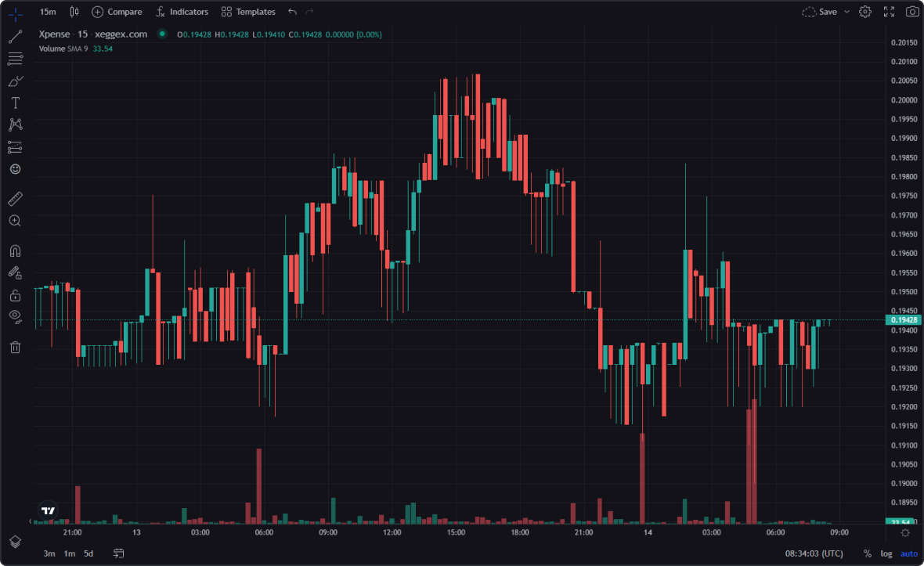Screen dimensions: 924x566
Task: Activate the ruler measure tool
Action: tap(15, 199)
